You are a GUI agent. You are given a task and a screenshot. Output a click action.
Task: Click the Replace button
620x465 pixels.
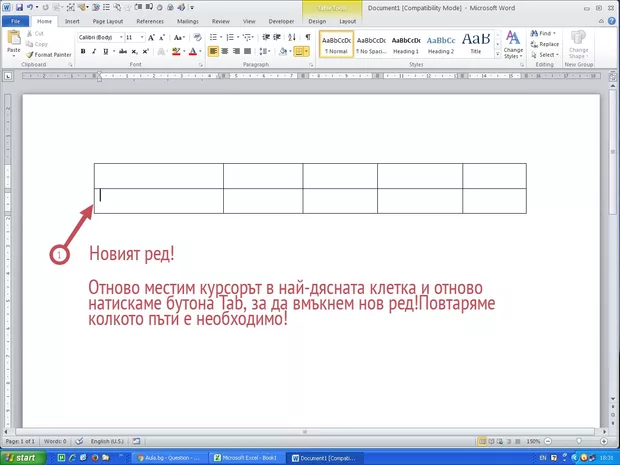pos(545,44)
